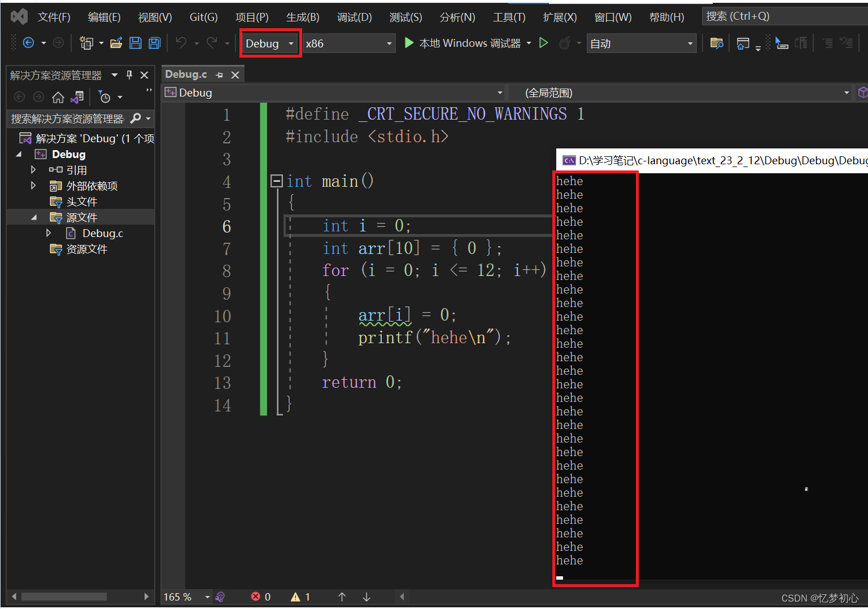
Task: Open a file with the folder icon
Action: 116,43
